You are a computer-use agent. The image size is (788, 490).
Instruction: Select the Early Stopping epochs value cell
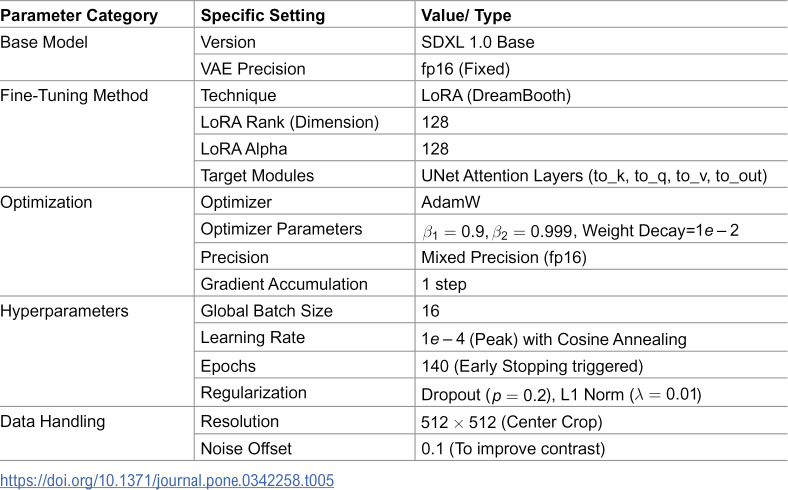602,365
